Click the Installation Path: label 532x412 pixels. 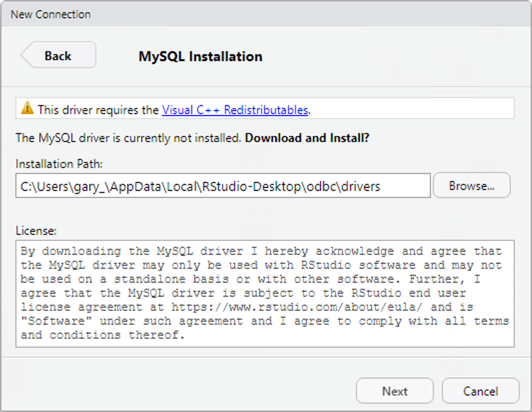coord(59,164)
